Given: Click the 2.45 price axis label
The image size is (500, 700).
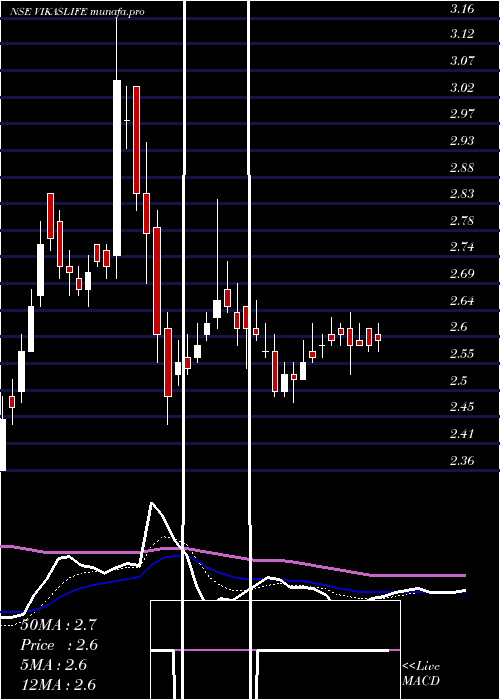Looking at the screenshot, I should coord(462,407).
